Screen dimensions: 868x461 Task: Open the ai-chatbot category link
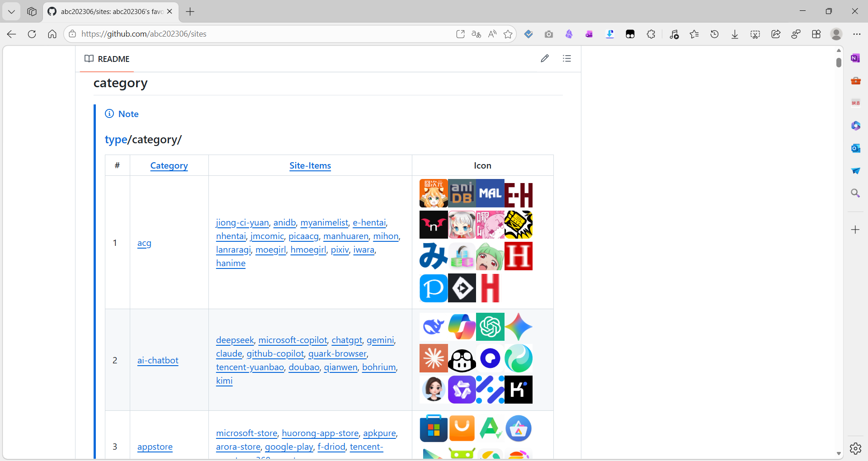[x=158, y=360]
